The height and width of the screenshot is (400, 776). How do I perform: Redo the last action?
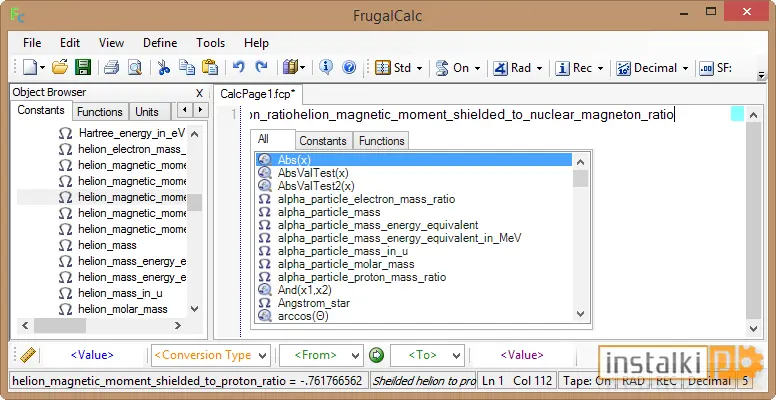point(261,67)
